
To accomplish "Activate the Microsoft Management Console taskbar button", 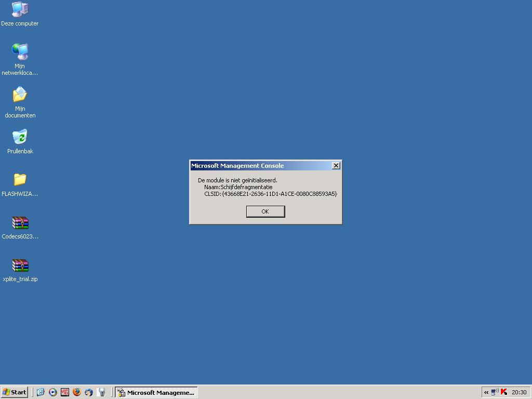I will (156, 393).
